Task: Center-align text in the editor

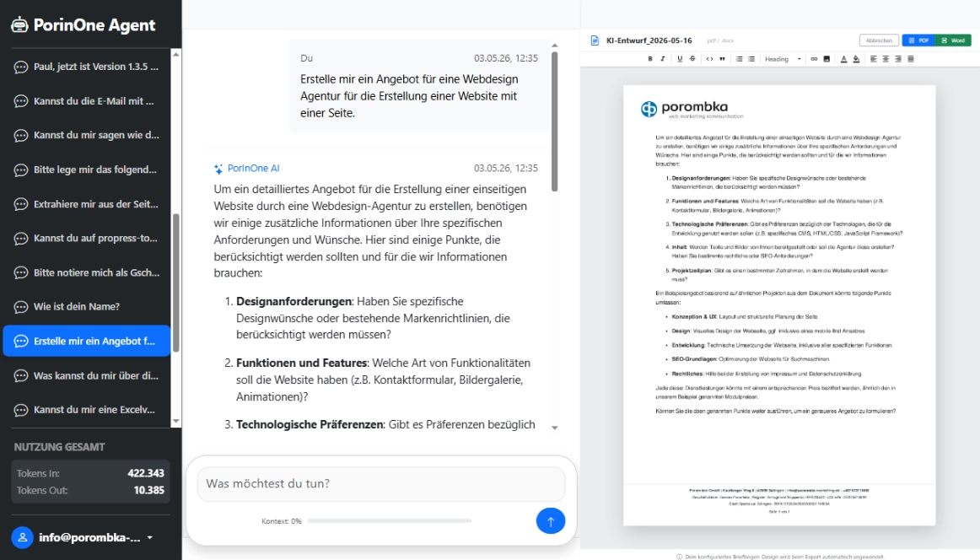Action: (886, 59)
